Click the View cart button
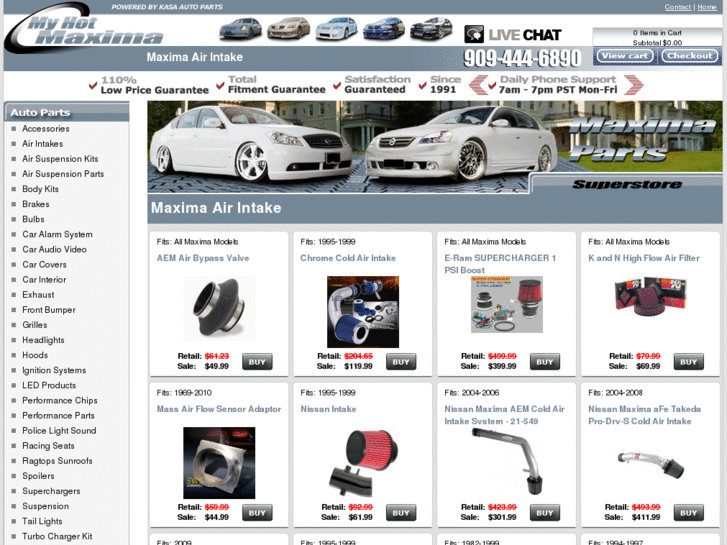 (x=625, y=56)
